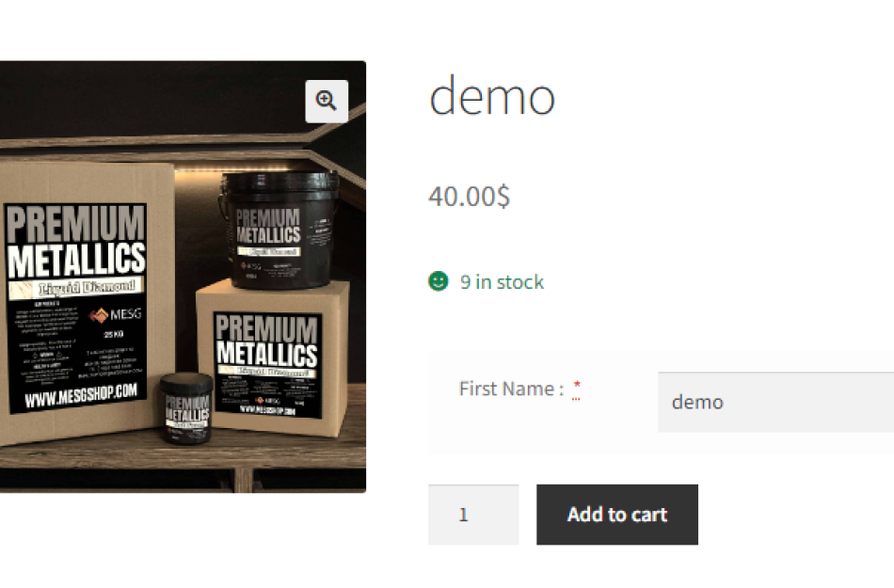Click the '9 in stock' availability text

click(502, 282)
